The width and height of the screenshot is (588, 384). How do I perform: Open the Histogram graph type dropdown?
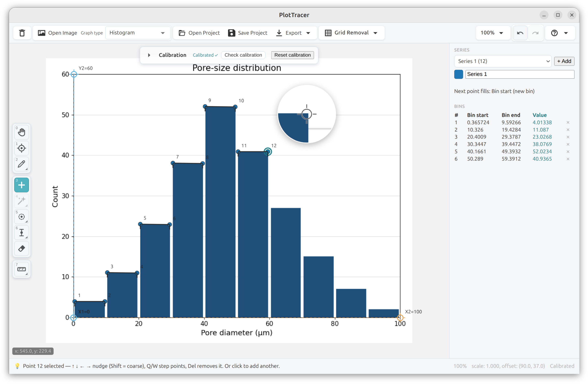click(x=138, y=33)
